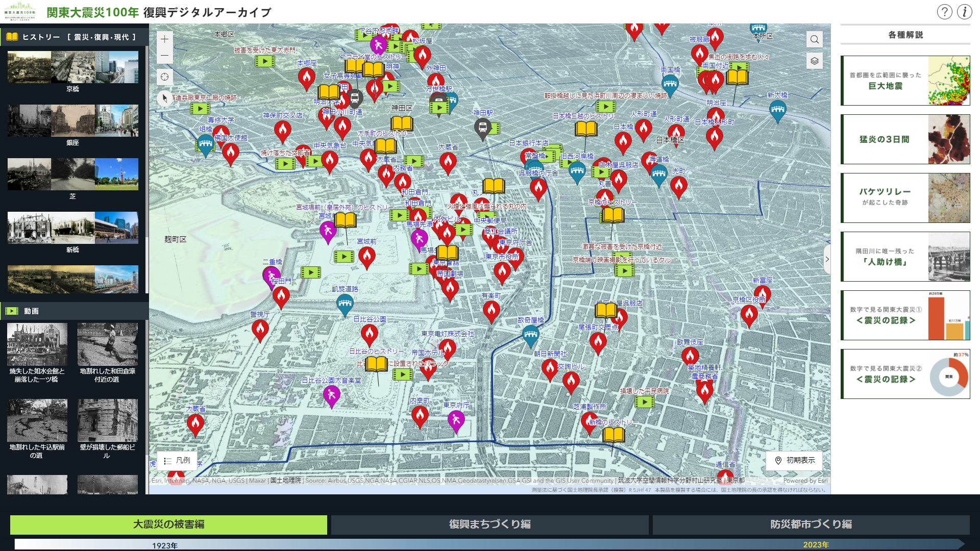Click the locate/compass target icon on map
The image size is (980, 551).
pos(164,77)
